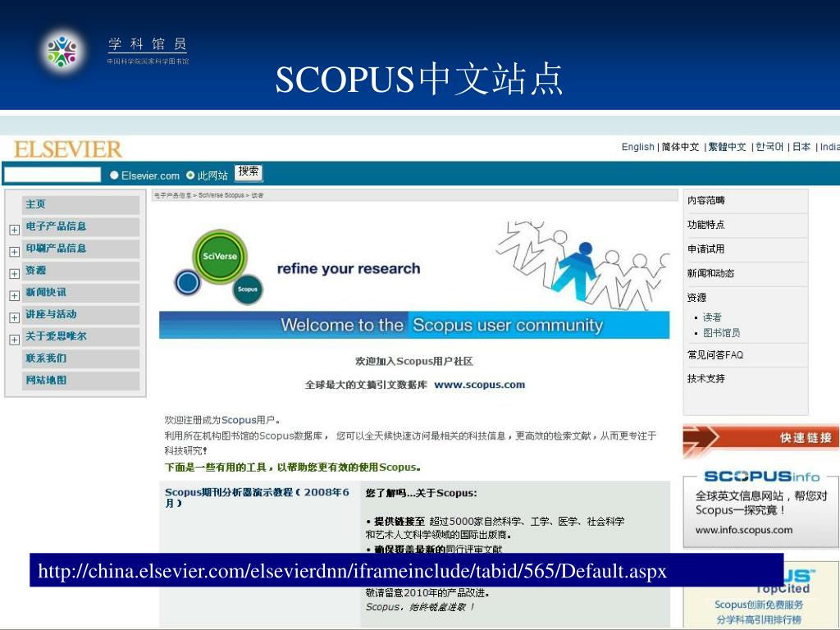Click the china.elsevier.com URL text

coord(352,571)
